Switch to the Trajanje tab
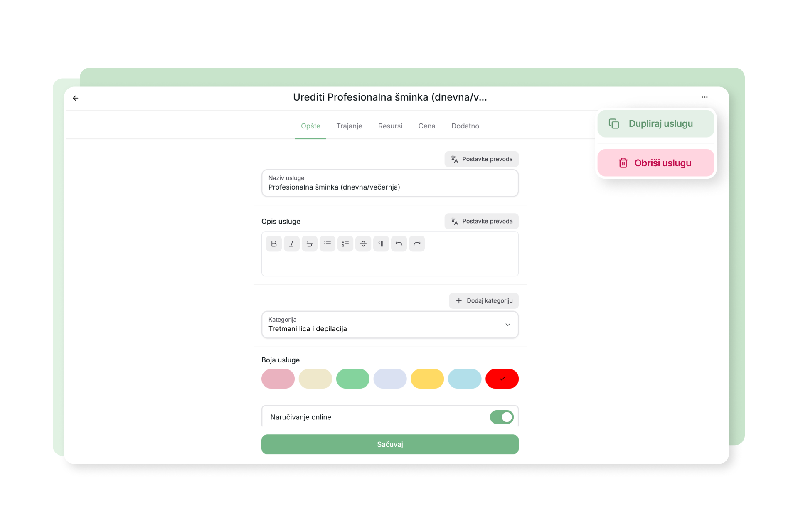This screenshot has width=798, height=532. (349, 126)
